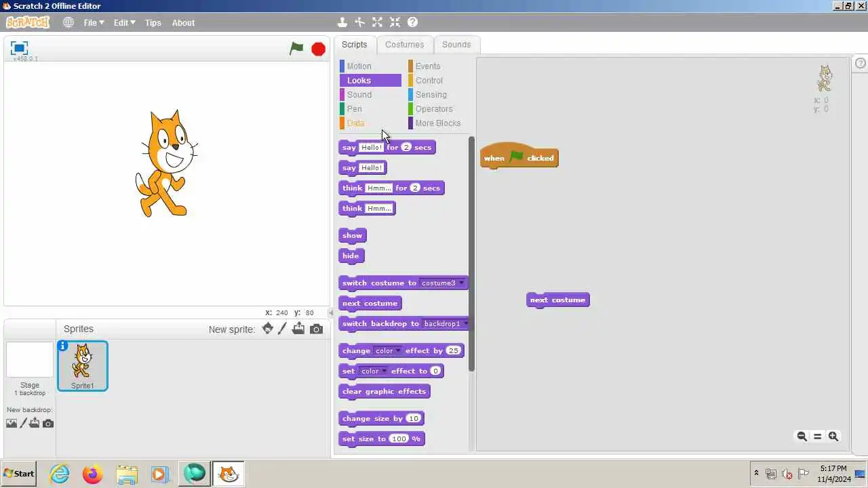
Task: Upload sprite from file
Action: (298, 329)
